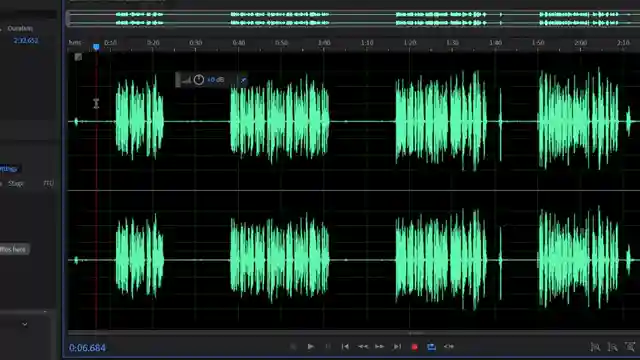Viewport: 640px width, 360px height.
Task: Click the hms time format label
Action: pos(75,42)
